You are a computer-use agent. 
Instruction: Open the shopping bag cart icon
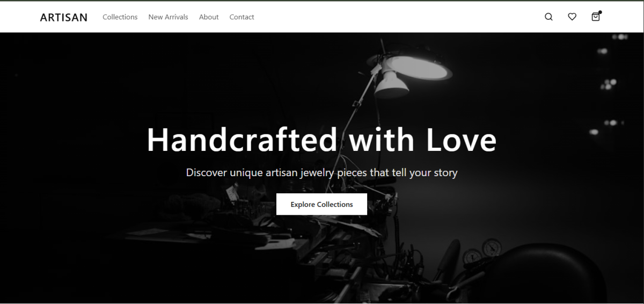pos(596,17)
